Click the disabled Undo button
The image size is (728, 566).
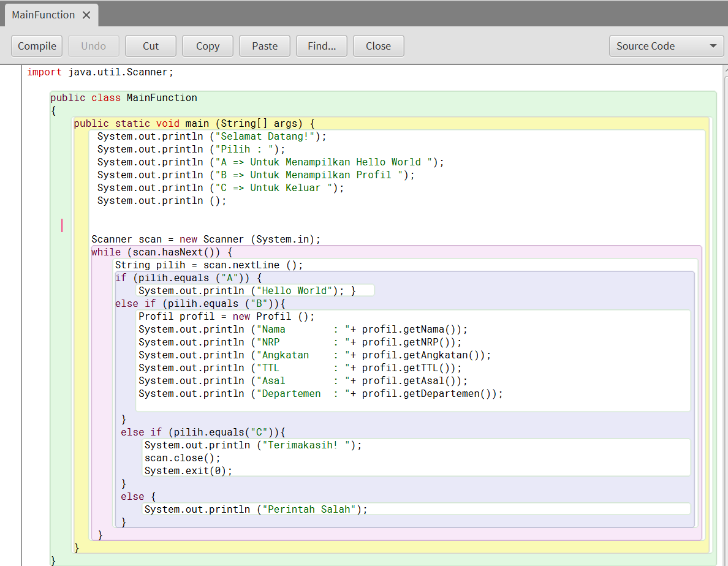pos(93,45)
